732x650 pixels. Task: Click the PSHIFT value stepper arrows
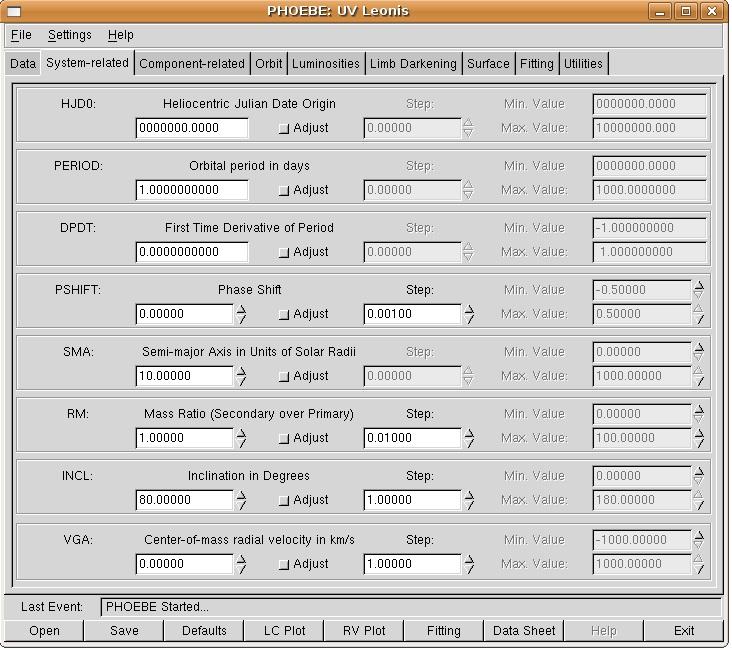tap(241, 314)
